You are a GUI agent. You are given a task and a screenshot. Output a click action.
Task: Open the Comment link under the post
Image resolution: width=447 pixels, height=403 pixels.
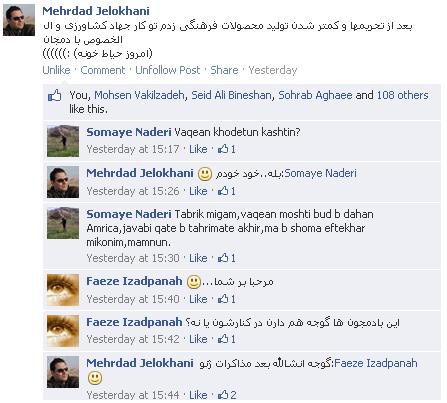103,70
